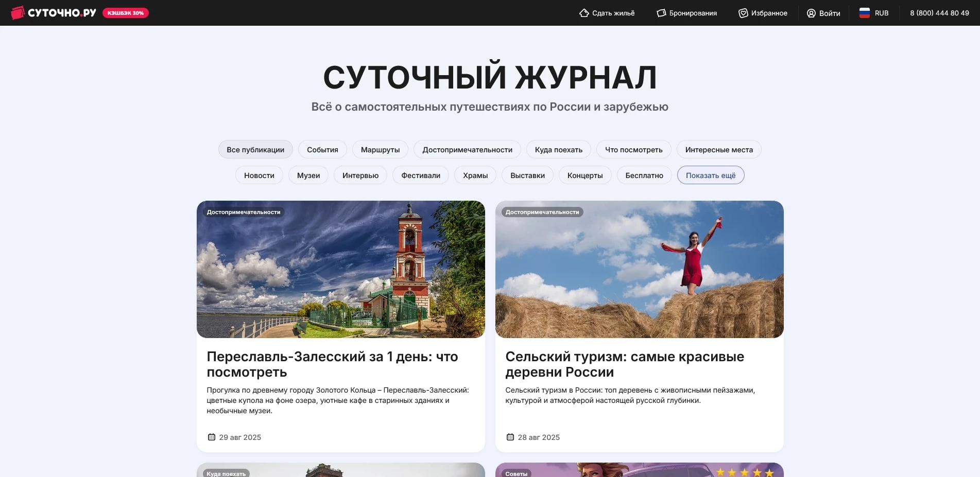Image resolution: width=980 pixels, height=477 pixels.
Task: Enable the Бесплатно filter
Action: point(644,175)
